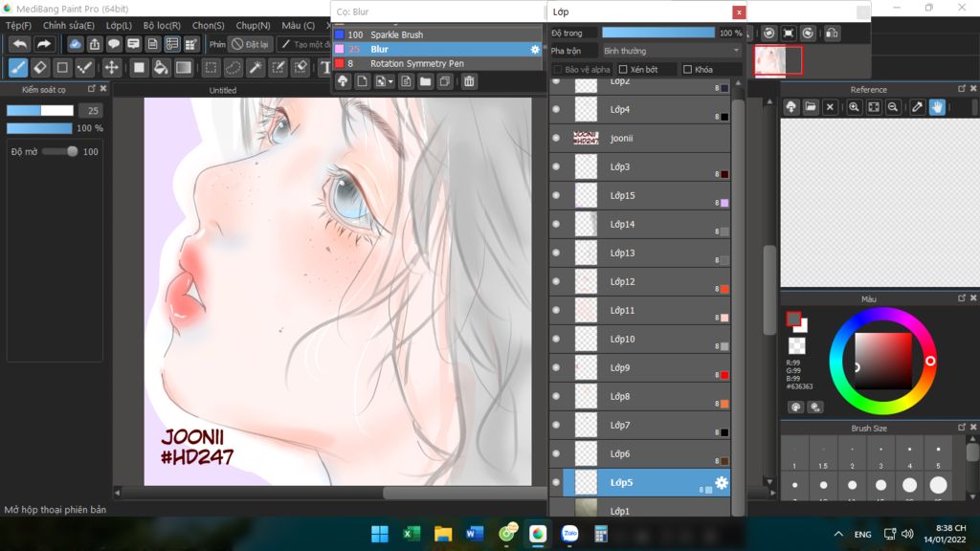The height and width of the screenshot is (551, 980).
Task: Hide the Lớp5 layer
Action: (x=556, y=482)
